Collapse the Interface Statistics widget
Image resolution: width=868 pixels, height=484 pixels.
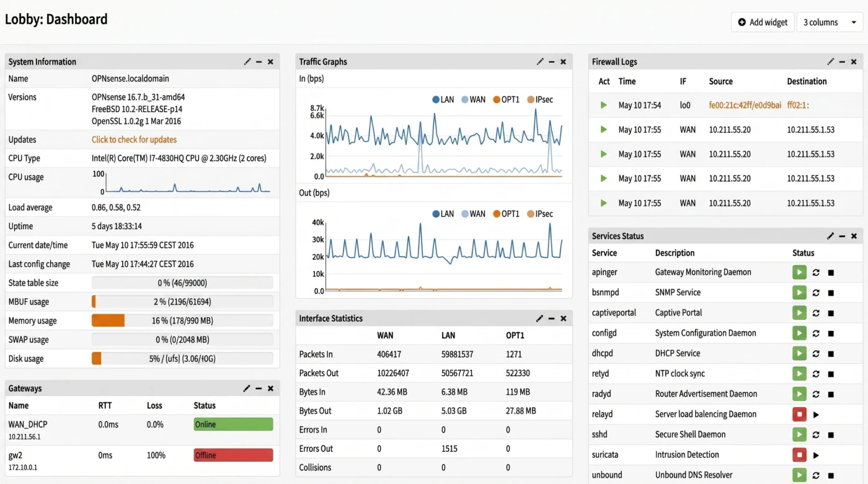coord(551,319)
